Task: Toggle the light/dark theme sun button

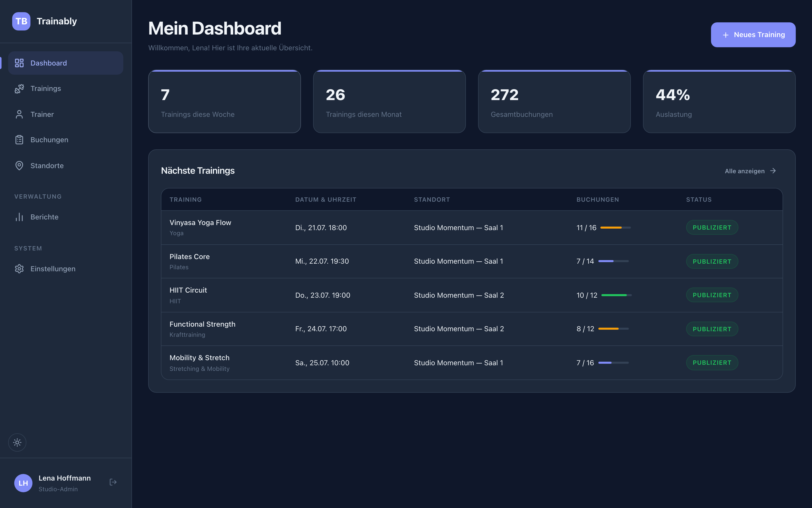Action: (17, 442)
